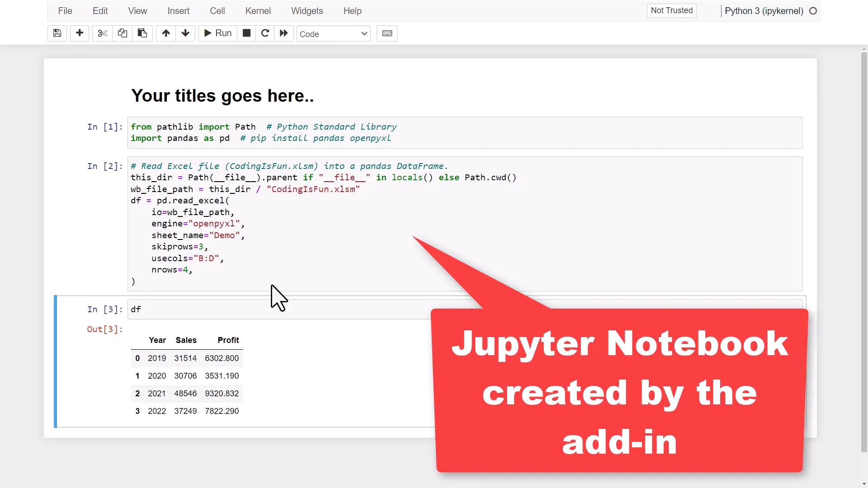868x488 pixels.
Task: Open the File menu
Action: [65, 11]
